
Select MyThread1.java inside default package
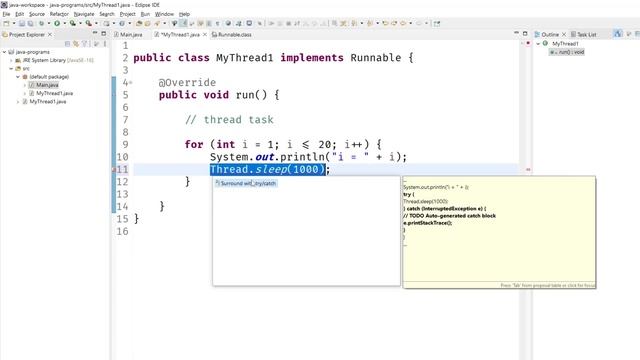(x=51, y=93)
